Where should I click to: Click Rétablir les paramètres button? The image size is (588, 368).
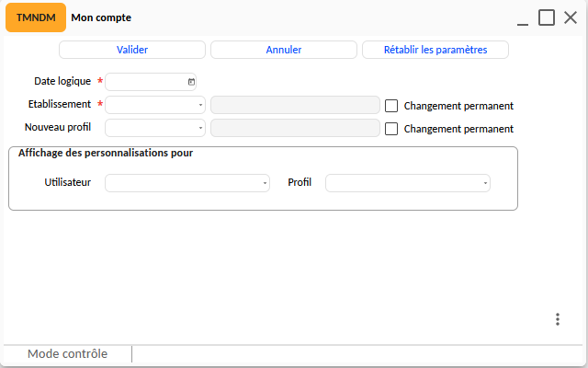(x=435, y=50)
